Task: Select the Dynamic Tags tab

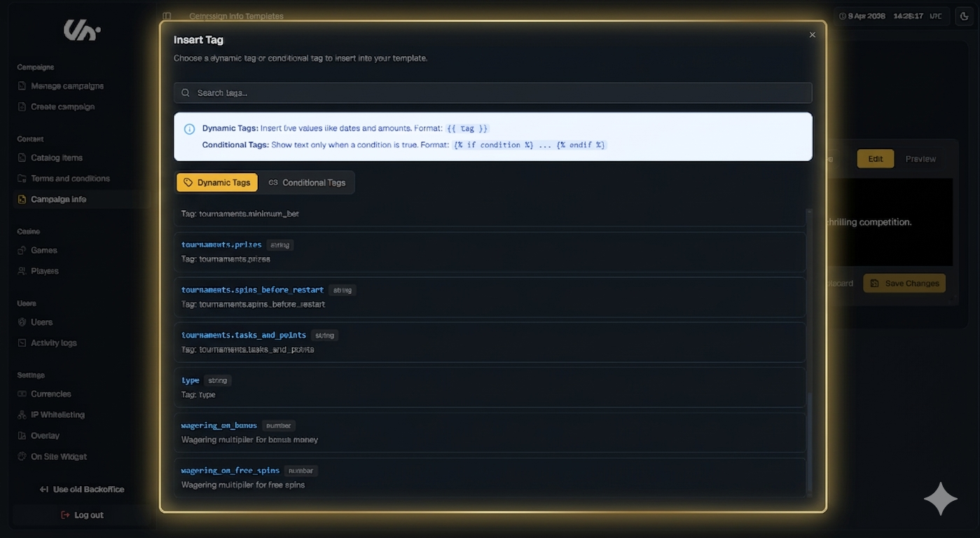Action: pos(217,183)
